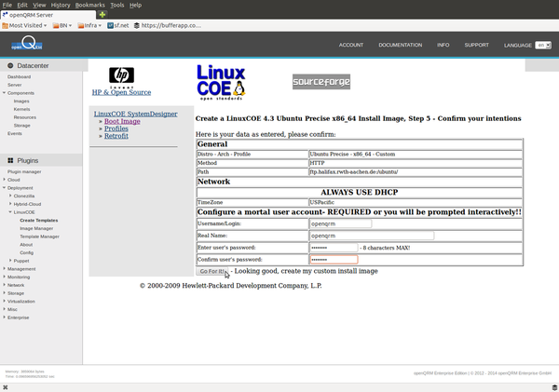Viewport: 559px width, 392px height.
Task: Expand the Enterprise plugin group
Action: (5, 318)
